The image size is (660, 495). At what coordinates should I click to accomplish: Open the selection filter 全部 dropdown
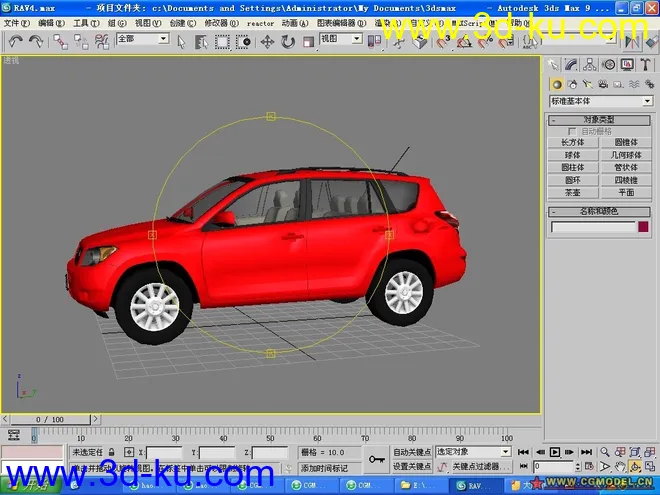(x=142, y=39)
